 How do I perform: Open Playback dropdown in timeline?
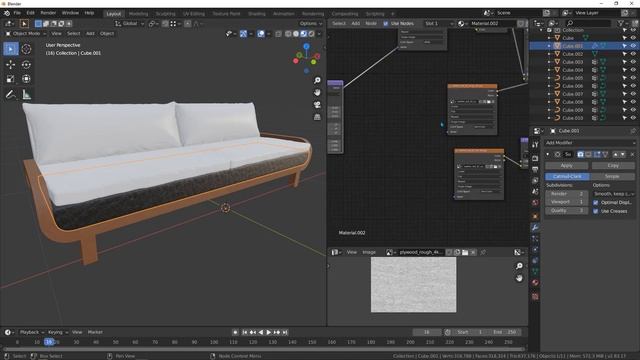coord(32,332)
